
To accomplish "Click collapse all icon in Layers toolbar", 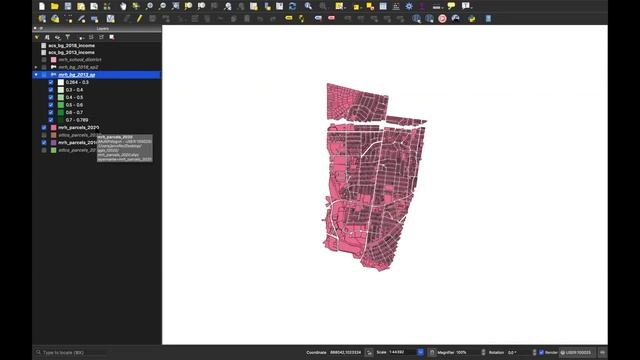I will point(101,37).
